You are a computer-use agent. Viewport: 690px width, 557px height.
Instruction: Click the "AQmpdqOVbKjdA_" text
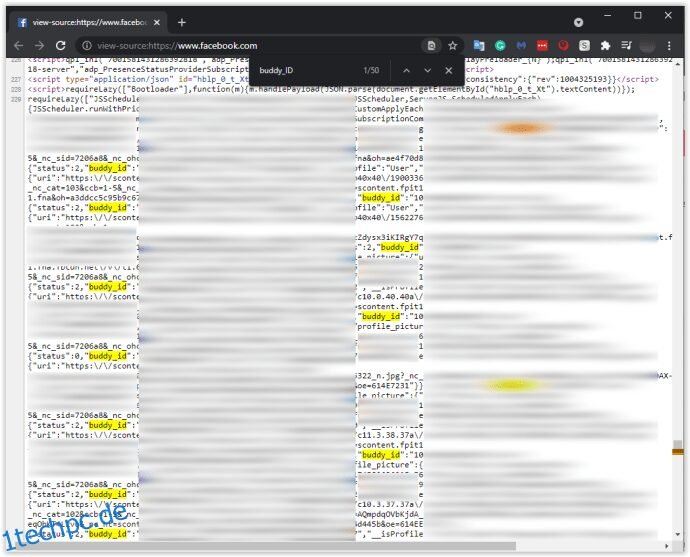coord(390,514)
